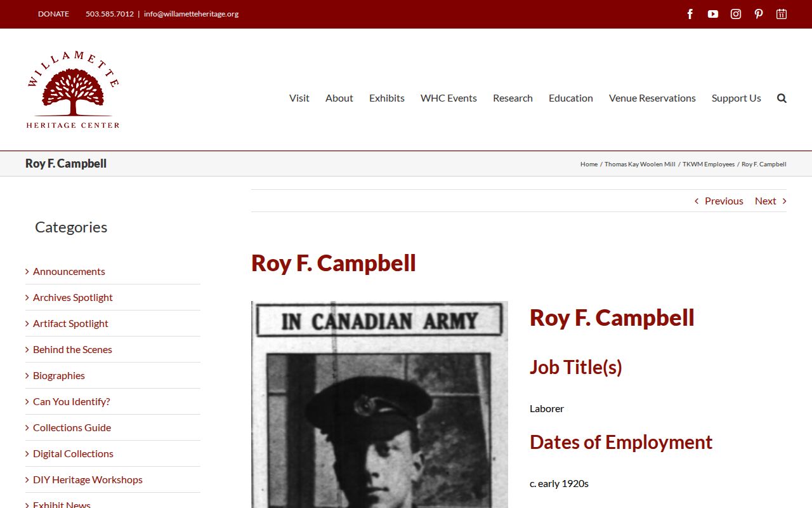The image size is (812, 508).
Task: Click the 'Laborer' job title text
Action: [547, 408]
